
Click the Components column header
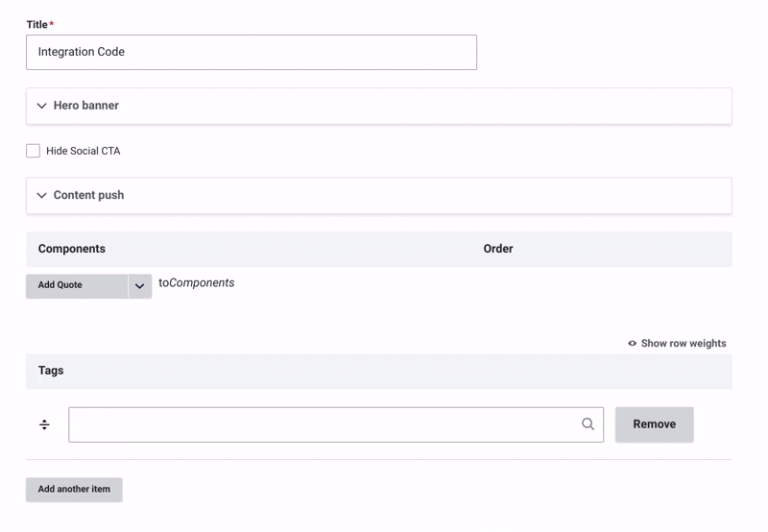point(71,249)
